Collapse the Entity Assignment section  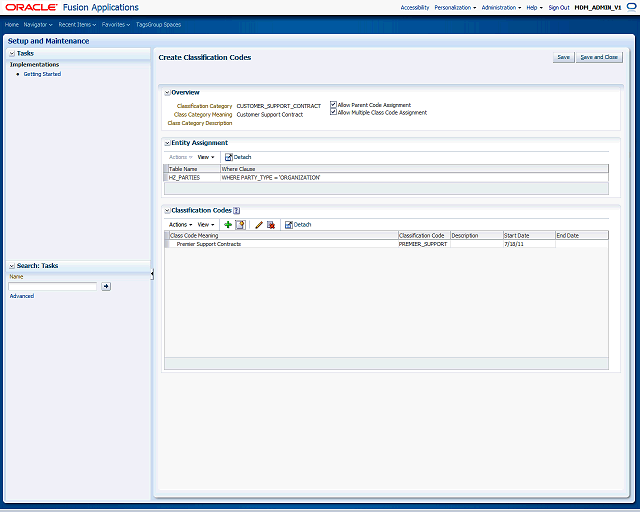[167, 143]
